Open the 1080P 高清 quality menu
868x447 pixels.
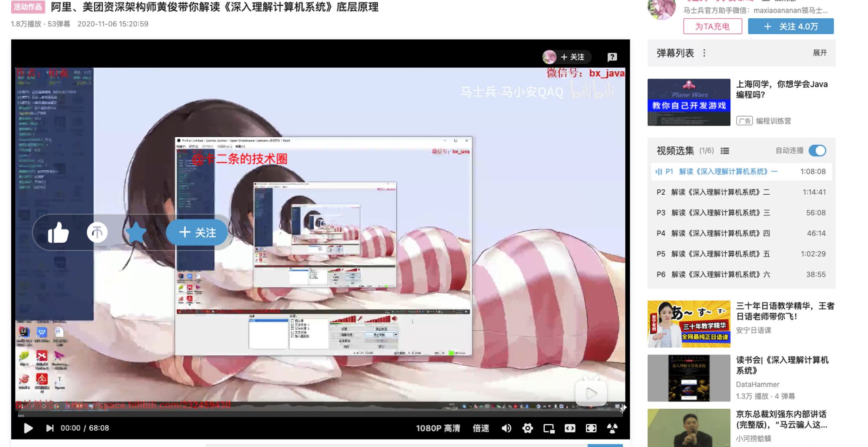438,428
